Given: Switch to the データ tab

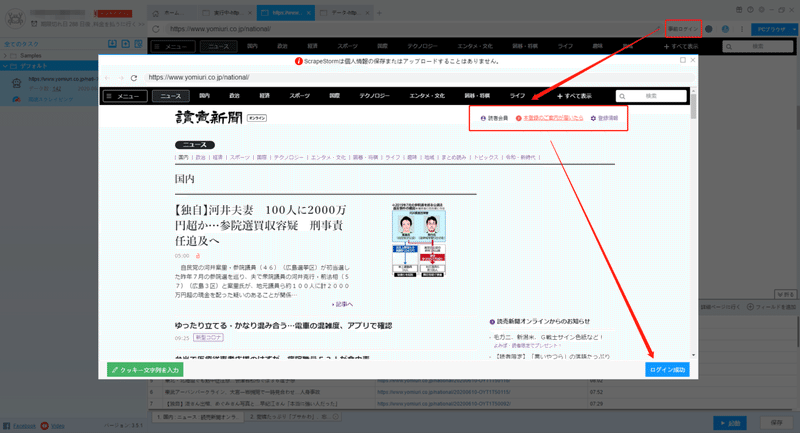Looking at the screenshot, I should pos(345,13).
